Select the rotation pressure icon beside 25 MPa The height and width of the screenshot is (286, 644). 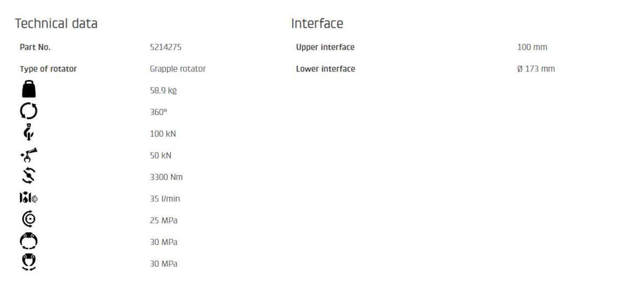28,219
